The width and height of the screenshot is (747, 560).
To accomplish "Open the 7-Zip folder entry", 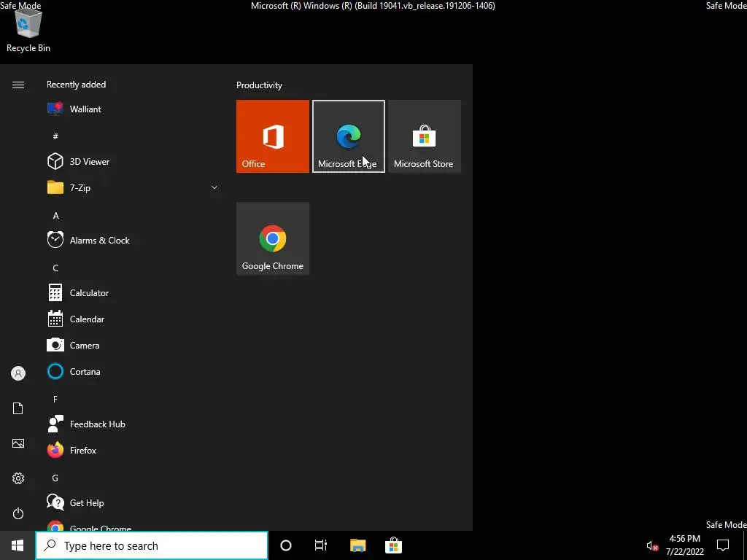I will pos(133,187).
